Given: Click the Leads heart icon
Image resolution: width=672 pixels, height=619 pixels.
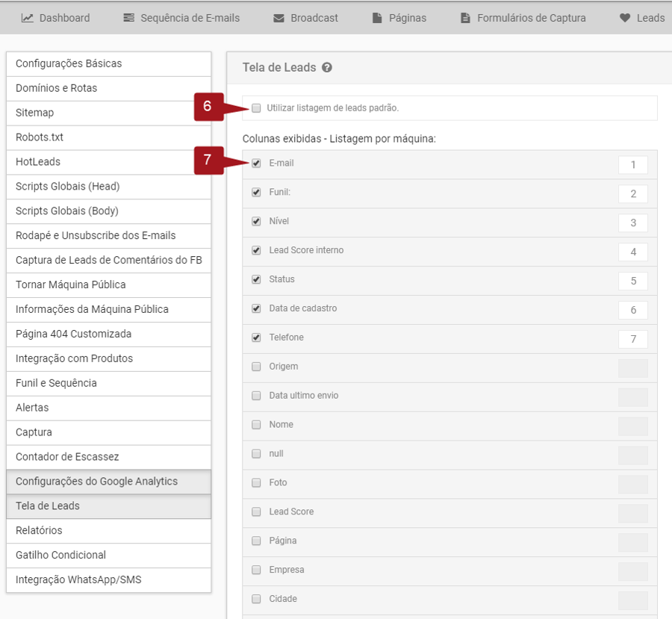Looking at the screenshot, I should (x=625, y=18).
